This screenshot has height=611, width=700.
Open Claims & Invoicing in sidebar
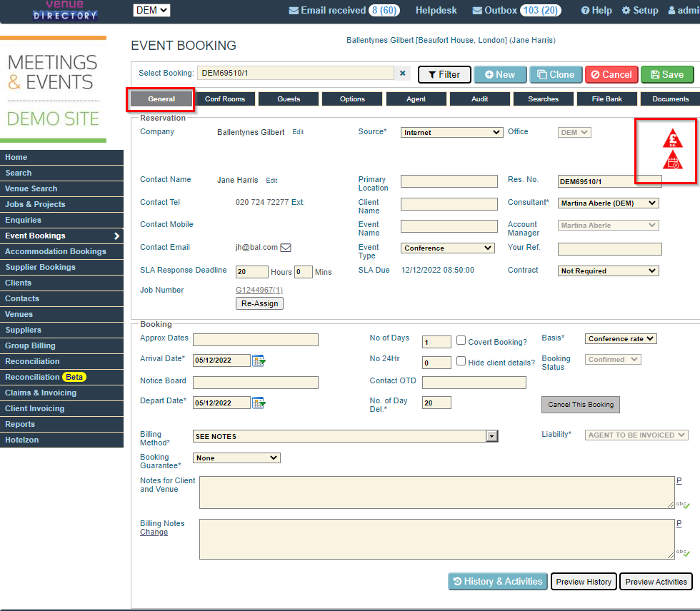point(61,393)
